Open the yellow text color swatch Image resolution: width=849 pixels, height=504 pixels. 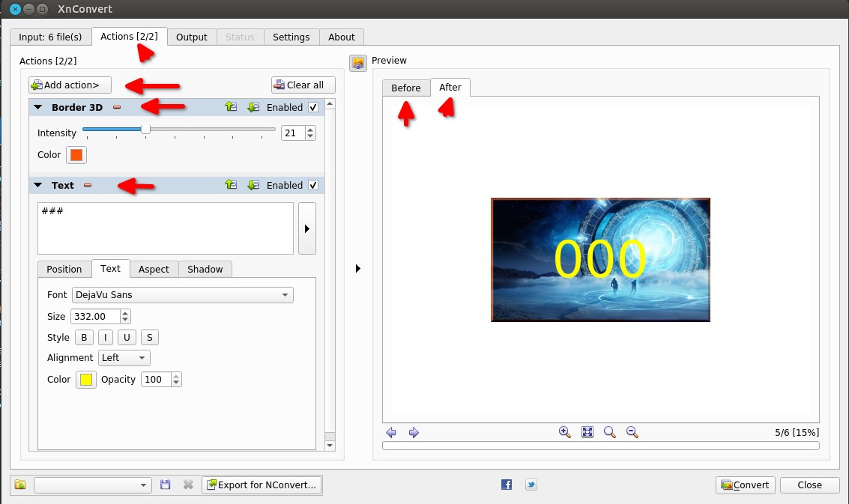(x=86, y=380)
